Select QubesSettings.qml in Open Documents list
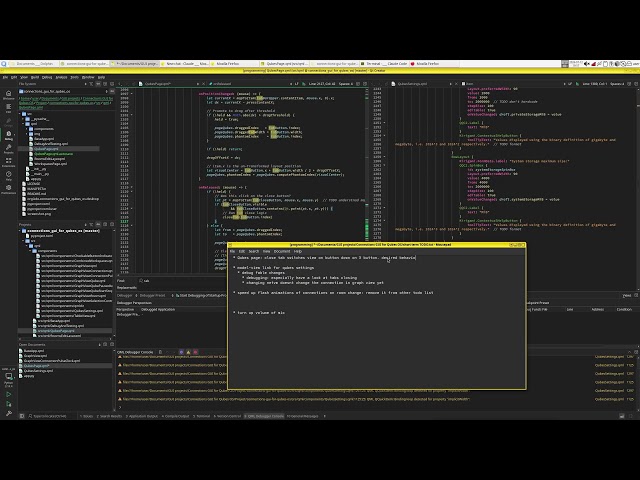640x480 pixels. pyautogui.click(x=38, y=371)
